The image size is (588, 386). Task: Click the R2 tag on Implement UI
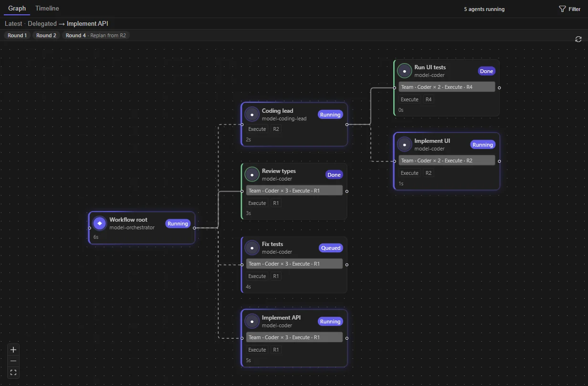429,173
